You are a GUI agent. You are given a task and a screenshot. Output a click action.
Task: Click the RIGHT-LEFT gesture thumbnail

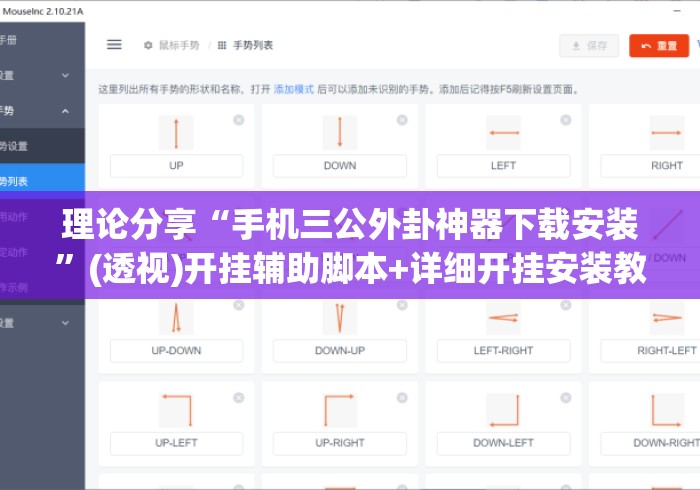pos(667,318)
